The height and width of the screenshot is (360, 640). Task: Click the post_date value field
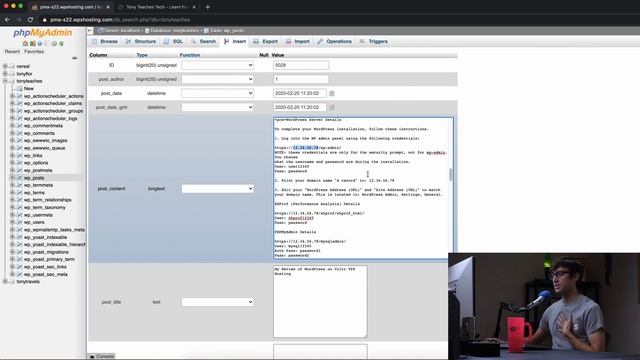tap(300, 93)
